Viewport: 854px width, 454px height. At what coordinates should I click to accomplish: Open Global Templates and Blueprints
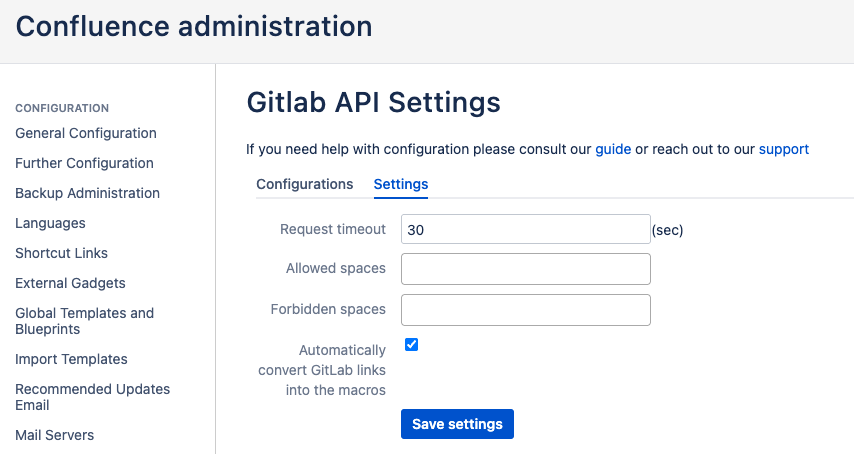(x=84, y=321)
